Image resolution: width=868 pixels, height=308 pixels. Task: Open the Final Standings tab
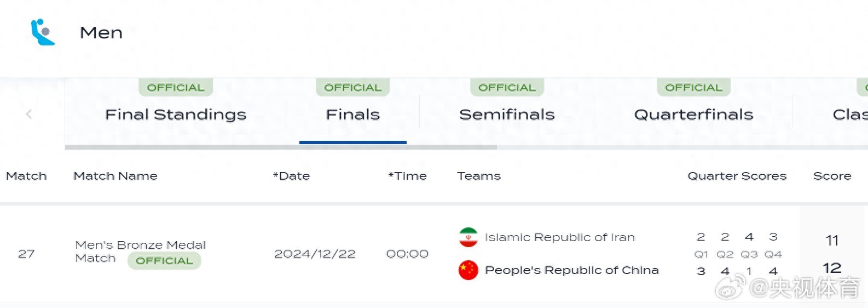(x=176, y=114)
